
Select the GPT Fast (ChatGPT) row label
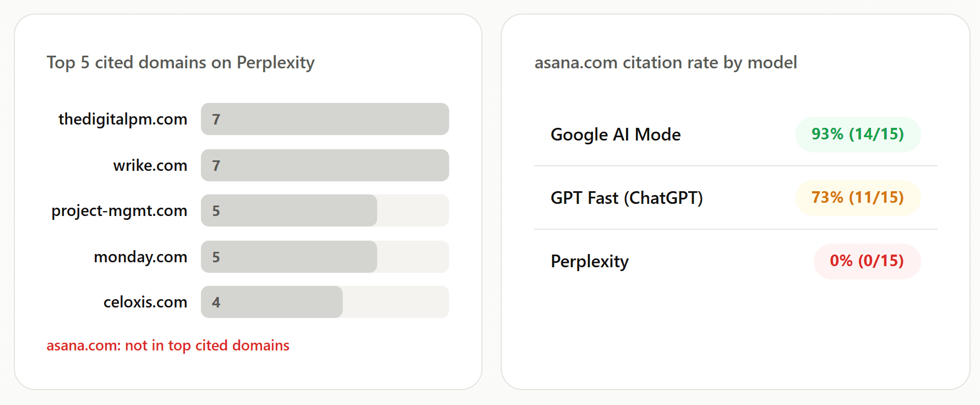click(627, 198)
